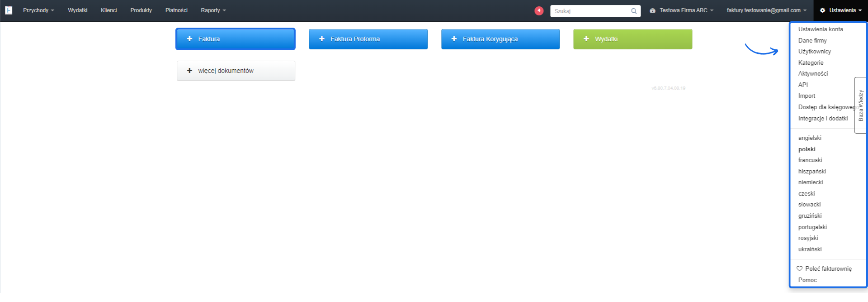Click the więcej dokumentów button
This screenshot has width=868, height=302.
(x=236, y=71)
